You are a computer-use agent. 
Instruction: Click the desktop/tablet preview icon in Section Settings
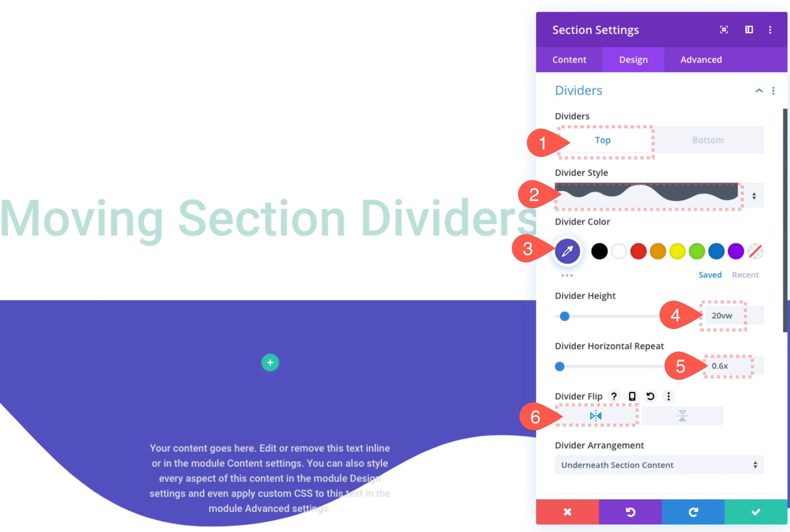click(748, 29)
